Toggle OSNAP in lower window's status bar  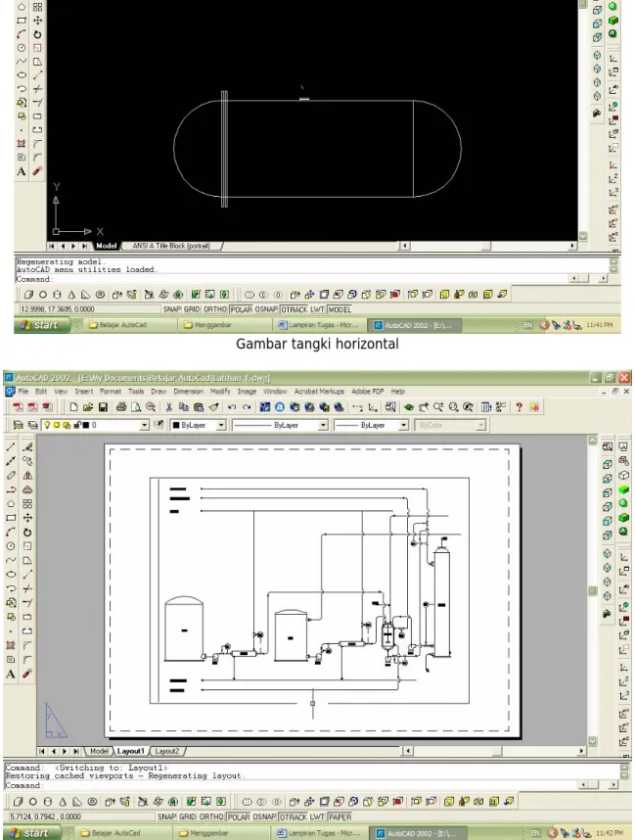pyautogui.click(x=264, y=817)
